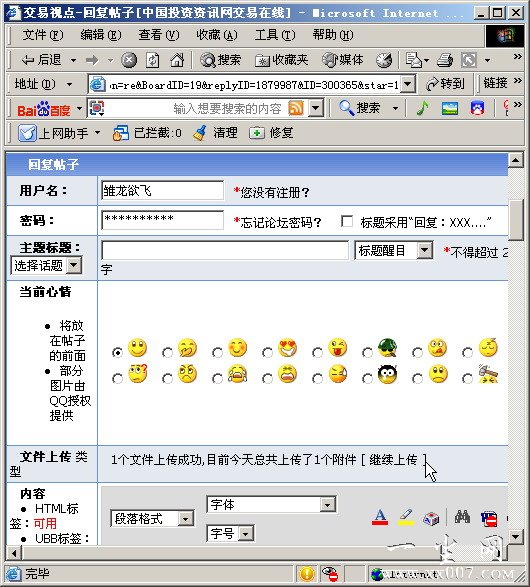Click the 忘记论坛密码? link
Image resolution: width=530 pixels, height=587 pixels.
(280, 222)
